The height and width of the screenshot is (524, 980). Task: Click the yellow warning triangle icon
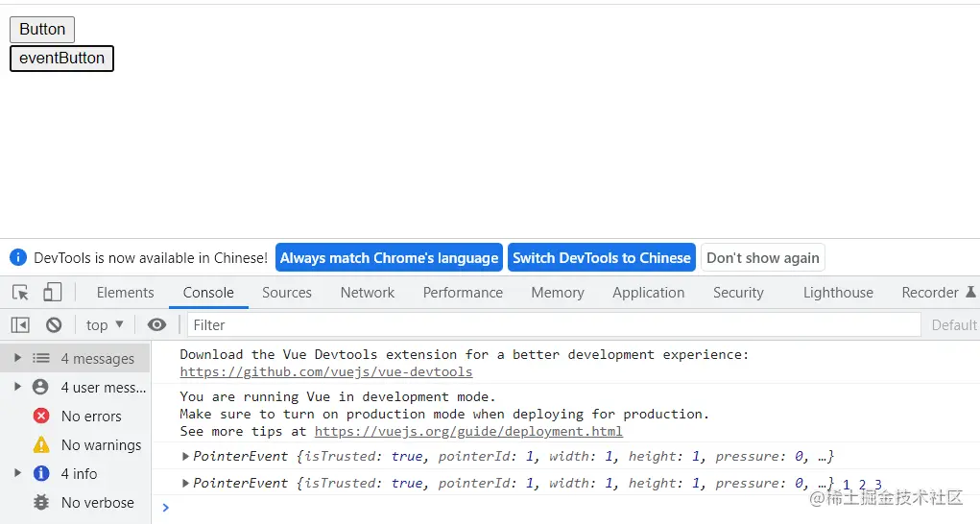tap(41, 444)
